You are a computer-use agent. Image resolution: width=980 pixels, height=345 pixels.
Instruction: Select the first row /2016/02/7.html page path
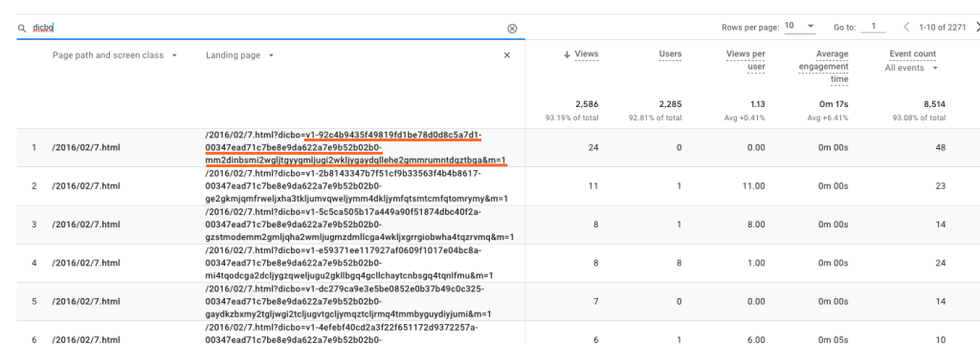click(x=86, y=148)
